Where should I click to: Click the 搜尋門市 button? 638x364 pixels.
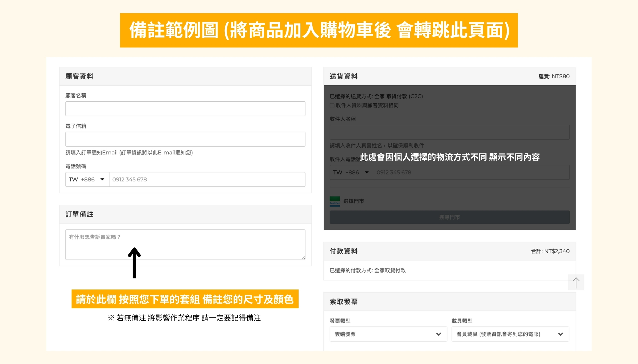(449, 217)
